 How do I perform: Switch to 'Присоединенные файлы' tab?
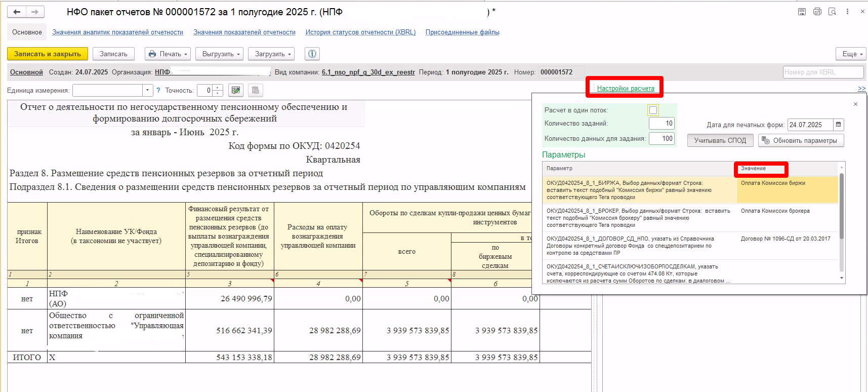point(462,32)
